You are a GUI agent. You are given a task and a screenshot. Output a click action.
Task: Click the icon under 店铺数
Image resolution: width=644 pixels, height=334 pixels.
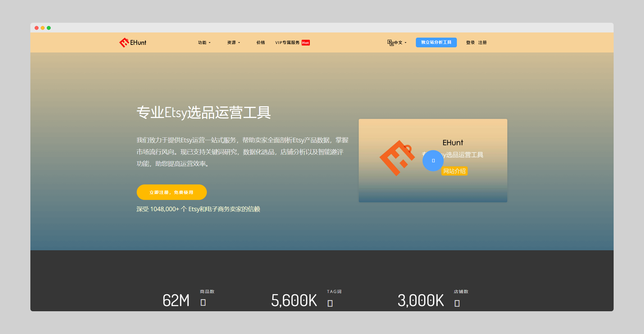[x=457, y=303]
